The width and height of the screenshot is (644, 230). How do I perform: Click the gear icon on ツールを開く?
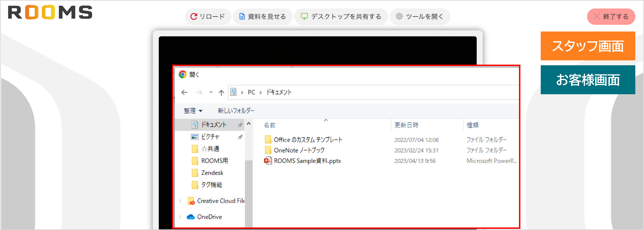pos(399,16)
